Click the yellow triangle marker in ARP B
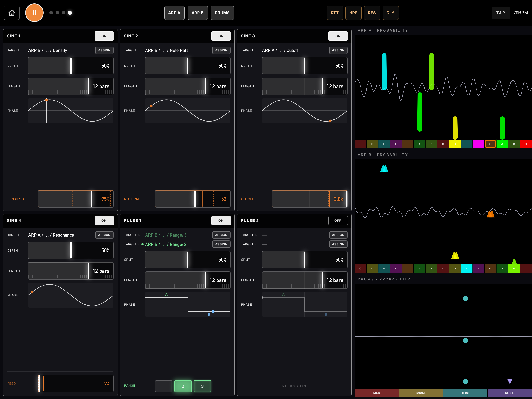Viewport: 532px width, 399px height. click(x=455, y=255)
